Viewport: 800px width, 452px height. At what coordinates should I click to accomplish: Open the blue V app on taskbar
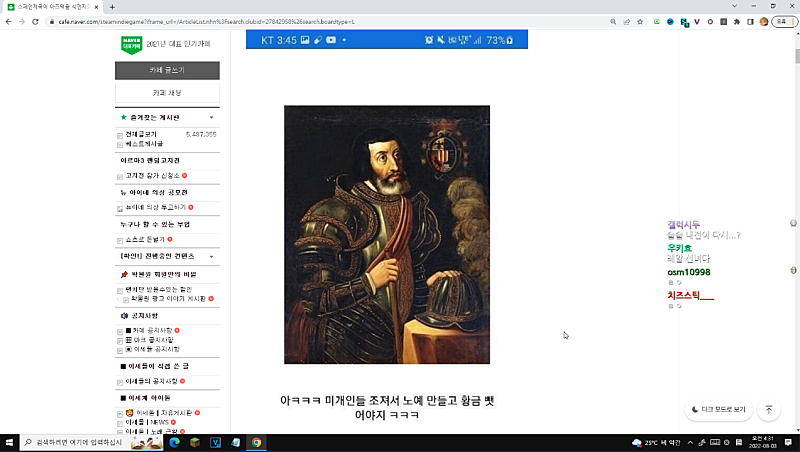click(215, 442)
